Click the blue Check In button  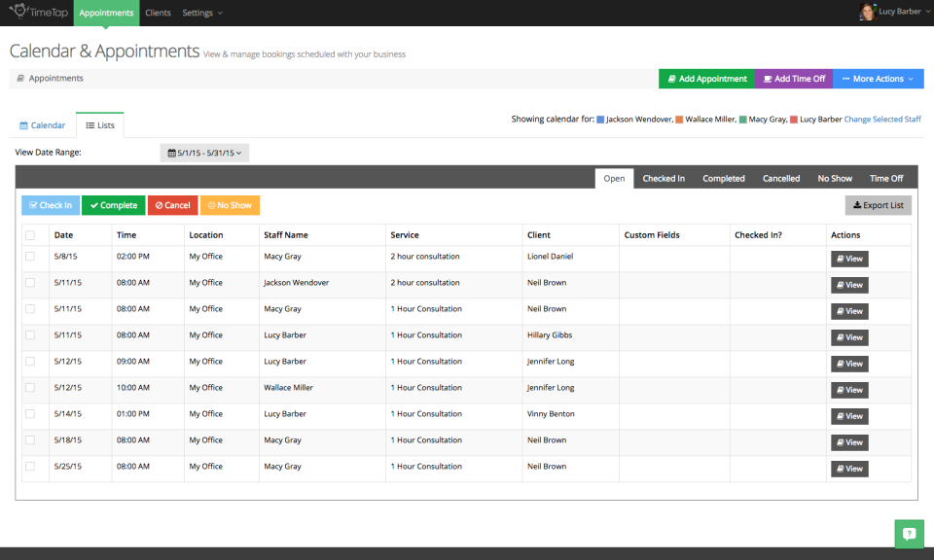[x=51, y=205]
